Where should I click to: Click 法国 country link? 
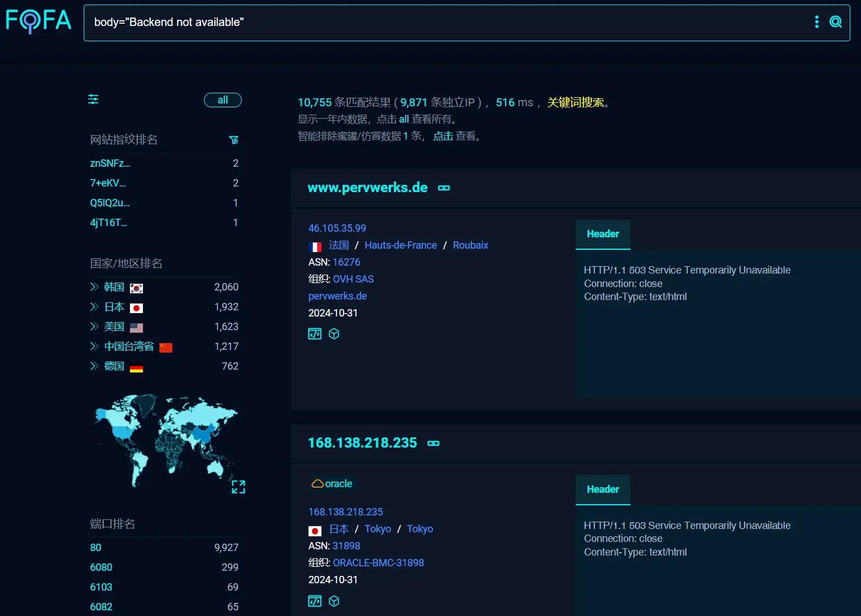click(339, 245)
